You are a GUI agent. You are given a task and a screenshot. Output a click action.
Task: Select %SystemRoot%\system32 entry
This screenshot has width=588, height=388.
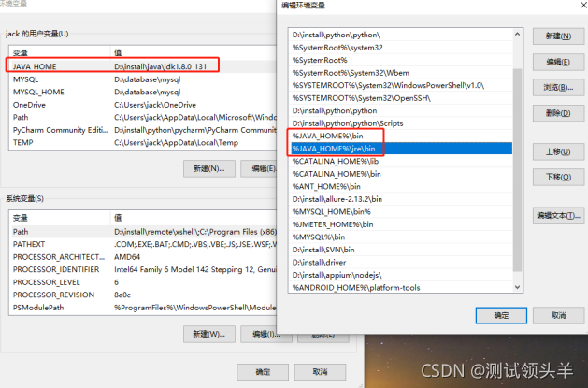(x=402, y=48)
